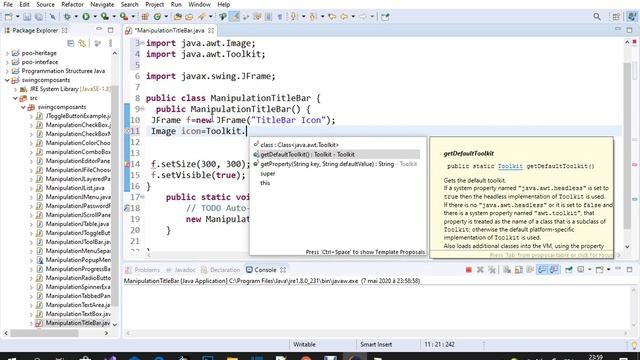Open the Run button dropdown arrow
640x360 pixels.
click(x=94, y=17)
